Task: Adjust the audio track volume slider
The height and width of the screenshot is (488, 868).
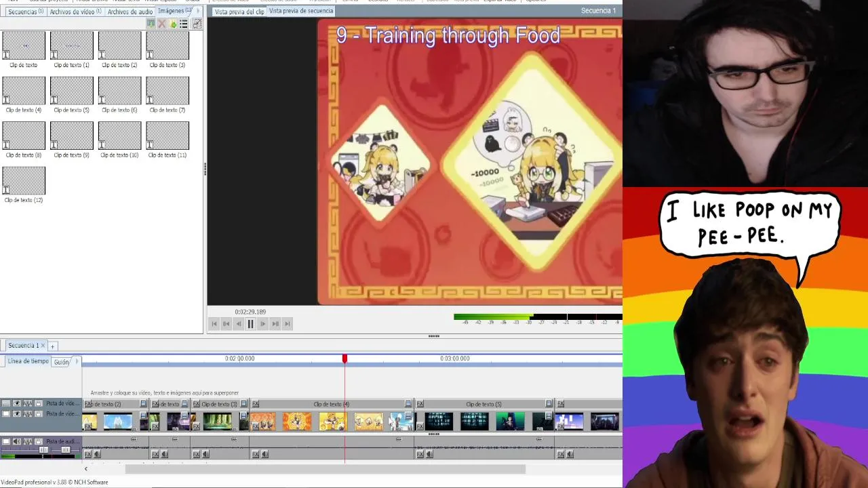Action: point(43,450)
